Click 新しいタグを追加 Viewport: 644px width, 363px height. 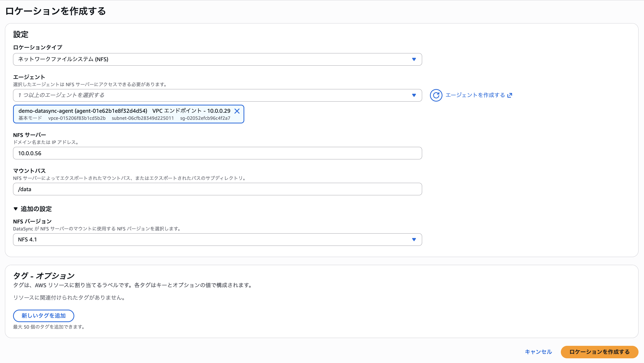pos(43,316)
